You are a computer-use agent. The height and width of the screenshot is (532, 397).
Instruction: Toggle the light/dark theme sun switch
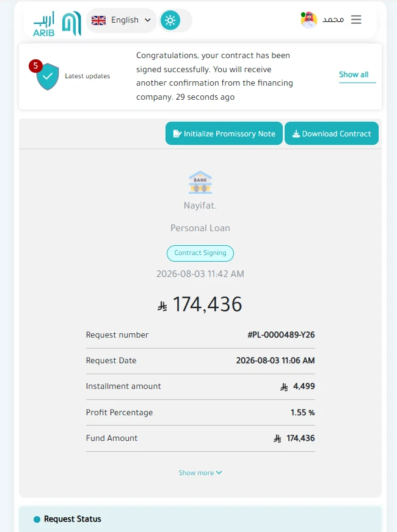(x=170, y=20)
